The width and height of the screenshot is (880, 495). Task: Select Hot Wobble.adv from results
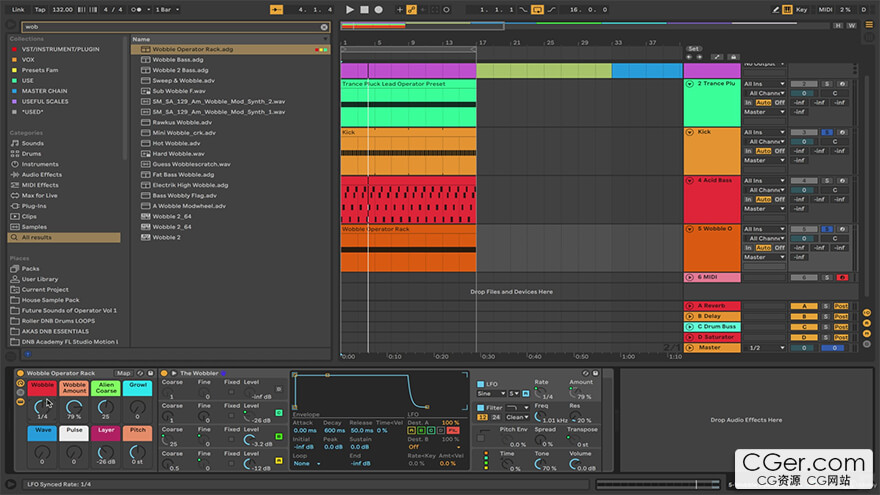[x=176, y=143]
